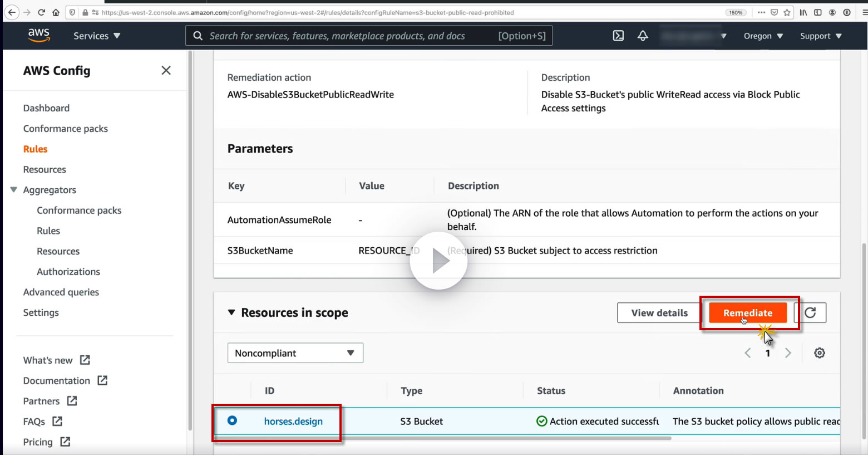This screenshot has width=868, height=455.
Task: Click the AWS logo home icon
Action: tap(39, 35)
